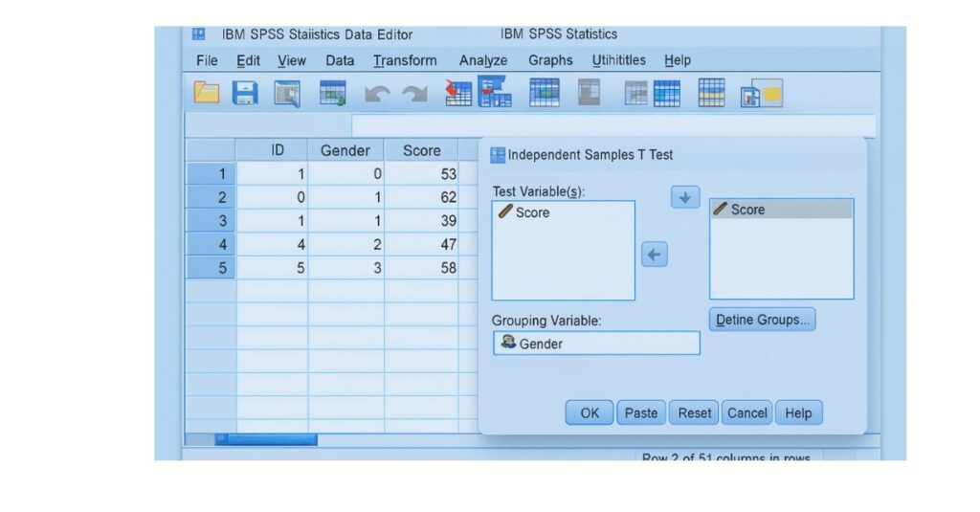Save the dataset with floppy disk icon
The height and width of the screenshot is (512, 980).
[x=245, y=93]
